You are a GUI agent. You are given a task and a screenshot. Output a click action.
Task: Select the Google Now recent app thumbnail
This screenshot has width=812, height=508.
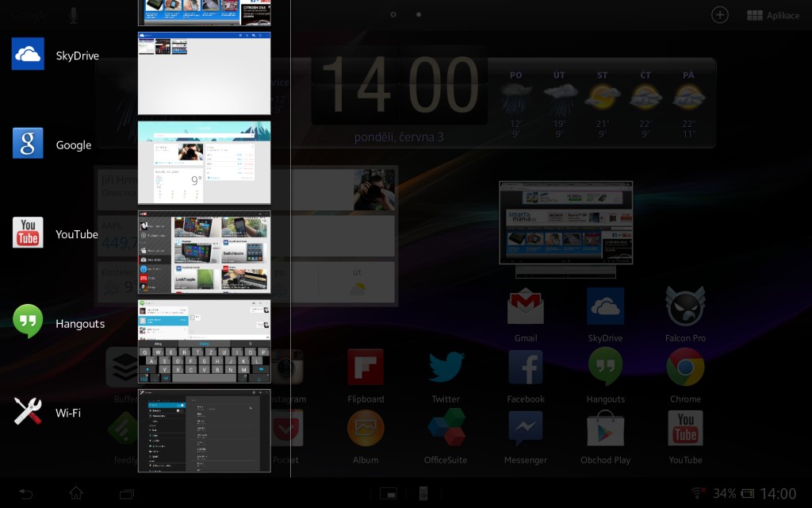(x=204, y=163)
